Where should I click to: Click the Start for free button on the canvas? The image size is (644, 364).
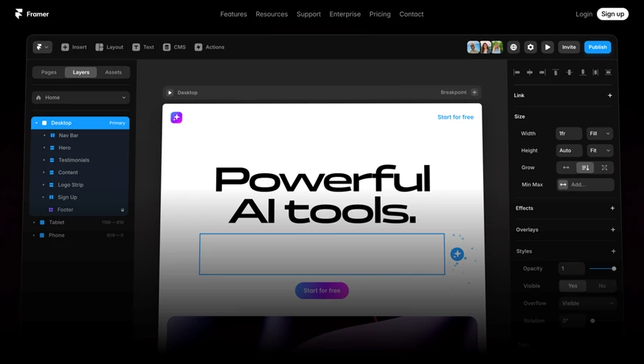tap(322, 290)
